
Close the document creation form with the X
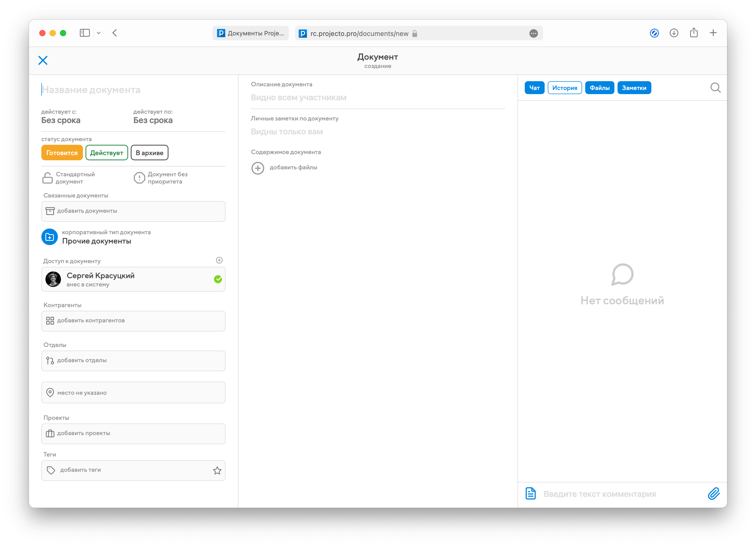tap(43, 60)
